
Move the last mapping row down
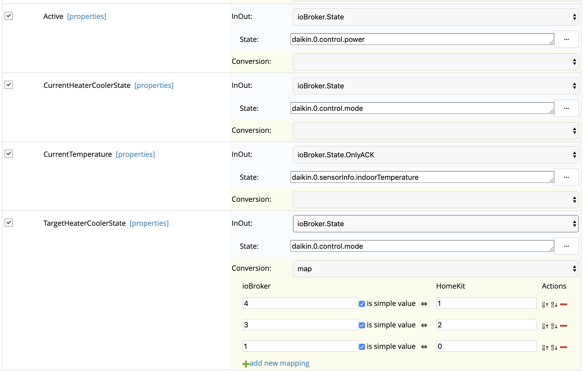click(554, 347)
